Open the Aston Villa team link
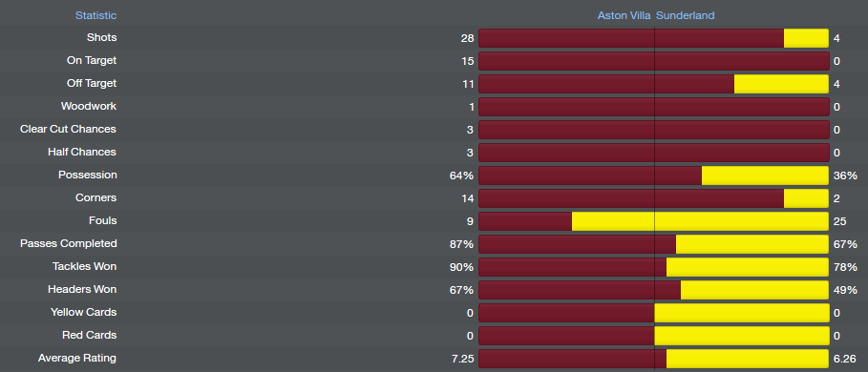The image size is (868, 372). (624, 15)
